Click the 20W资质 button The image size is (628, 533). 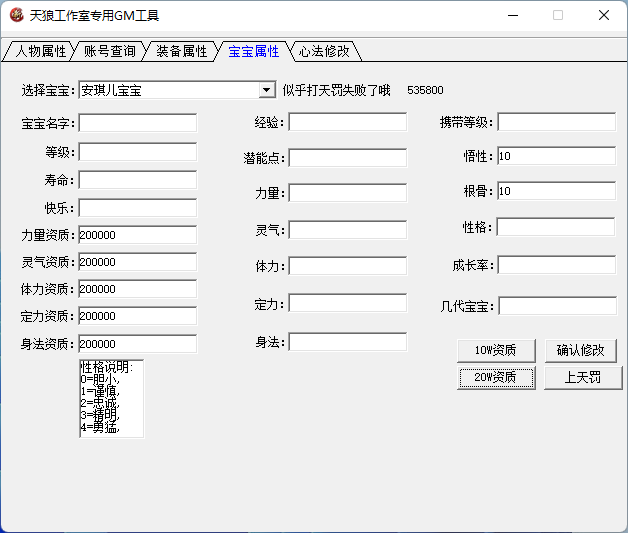point(496,378)
